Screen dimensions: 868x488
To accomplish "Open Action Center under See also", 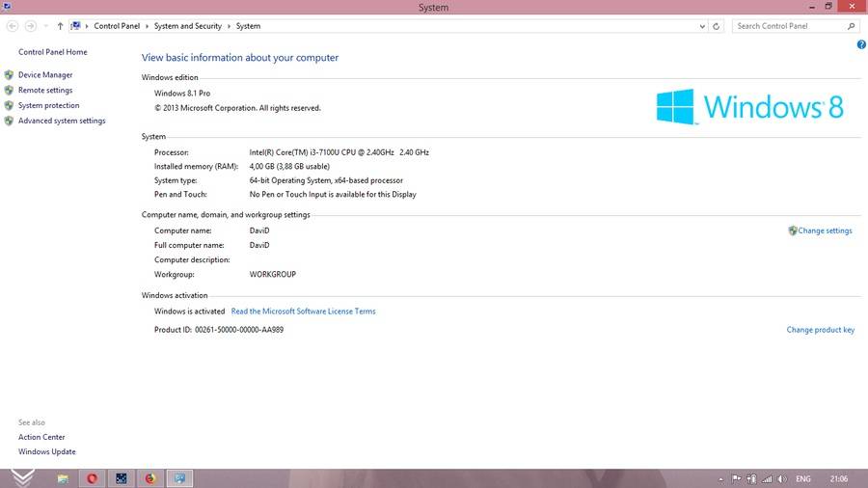I will click(41, 437).
